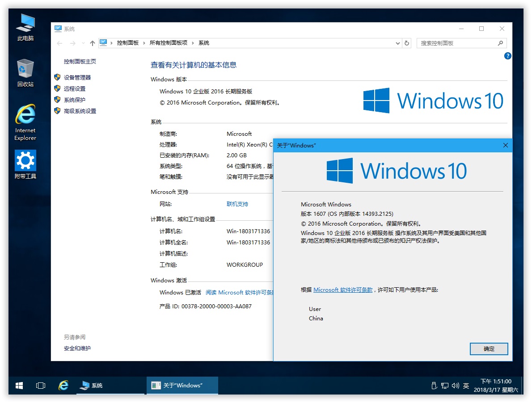Go up one level with the up arrow
Viewport: 532px width, 403px height.
coord(92,43)
